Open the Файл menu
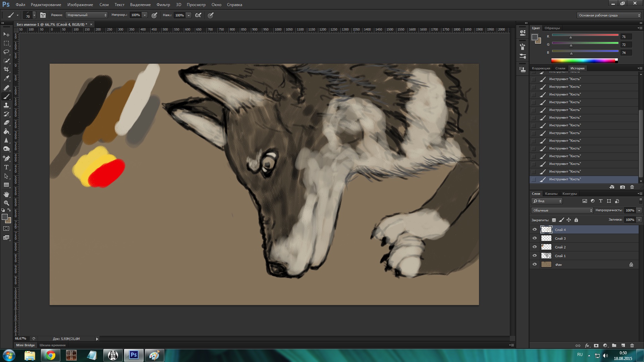The height and width of the screenshot is (362, 644). (x=20, y=5)
